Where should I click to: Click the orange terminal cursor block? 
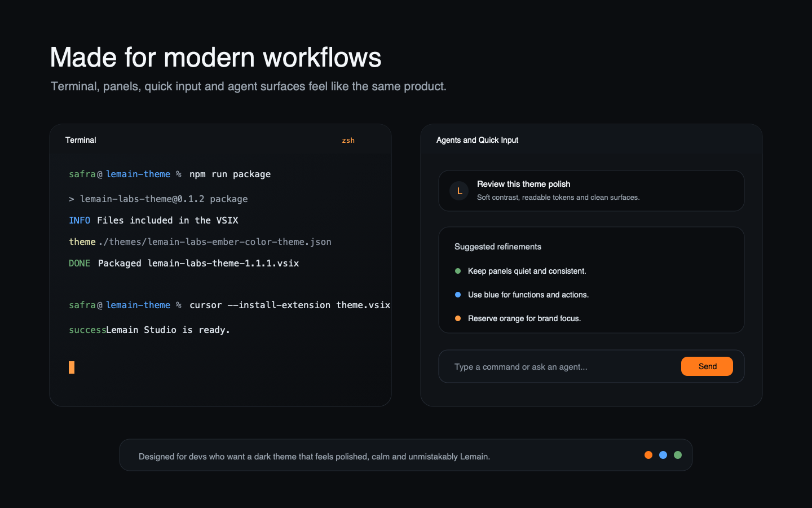[x=72, y=367]
